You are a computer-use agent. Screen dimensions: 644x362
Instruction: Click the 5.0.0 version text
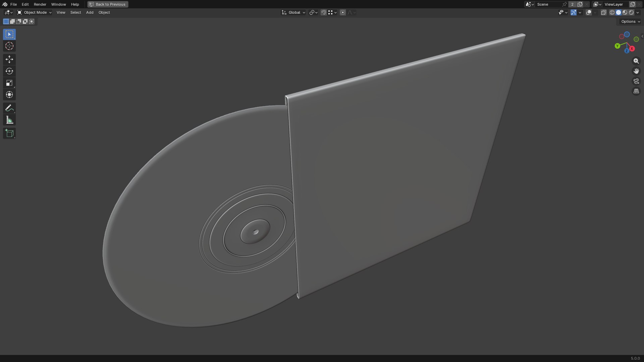635,358
